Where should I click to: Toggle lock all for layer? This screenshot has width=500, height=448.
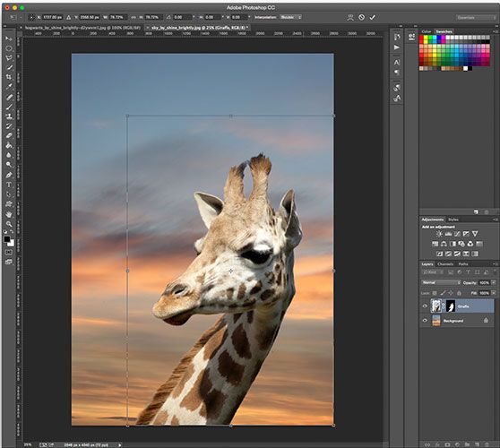459,293
